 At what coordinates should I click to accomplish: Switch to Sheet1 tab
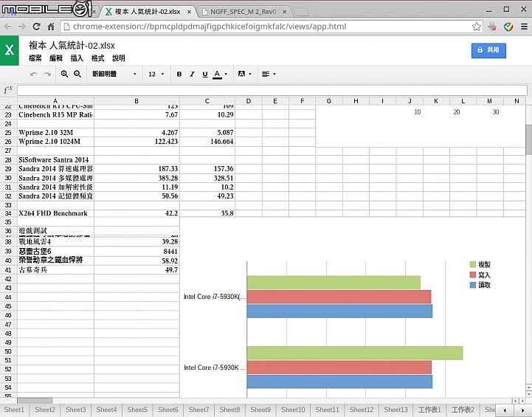14,410
